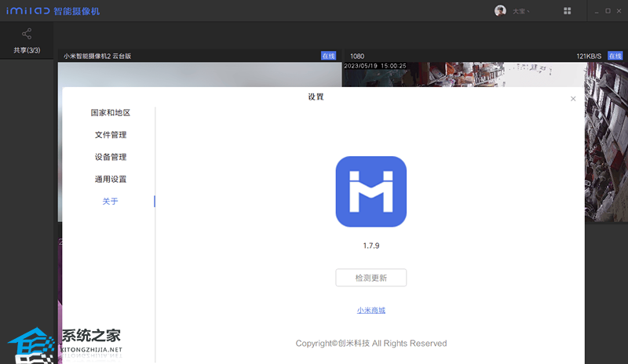Close the settings dialog
628x364 pixels.
pyautogui.click(x=573, y=99)
